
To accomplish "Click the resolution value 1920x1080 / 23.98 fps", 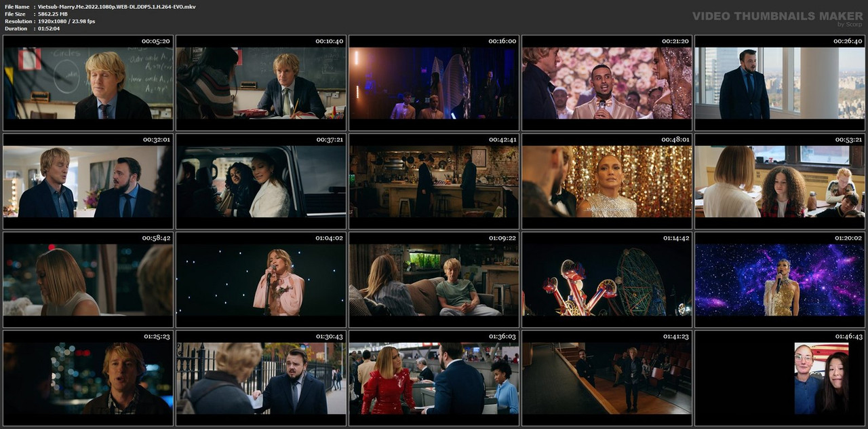I will coord(66,21).
